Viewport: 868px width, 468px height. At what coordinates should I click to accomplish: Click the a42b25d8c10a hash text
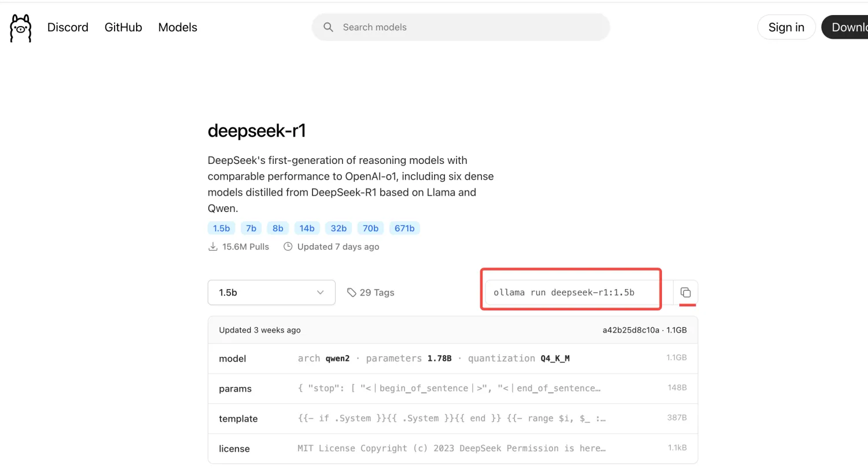[x=631, y=330]
